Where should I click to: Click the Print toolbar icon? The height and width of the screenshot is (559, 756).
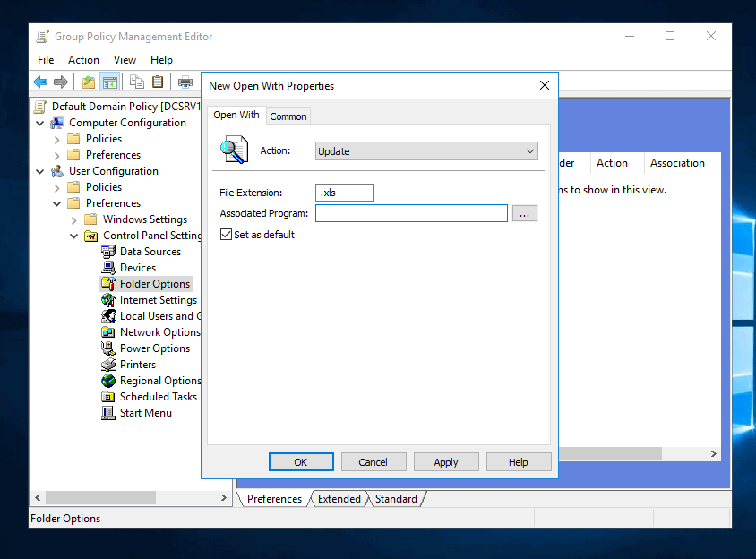(x=185, y=82)
